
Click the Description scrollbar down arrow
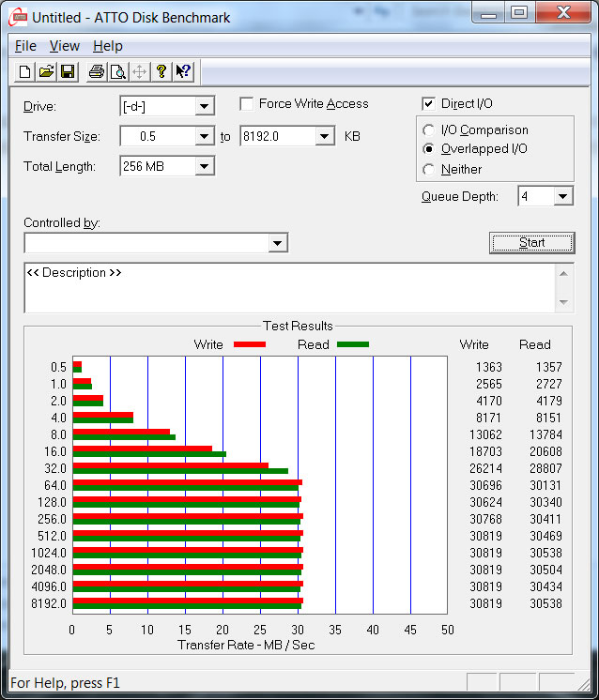pyautogui.click(x=563, y=302)
